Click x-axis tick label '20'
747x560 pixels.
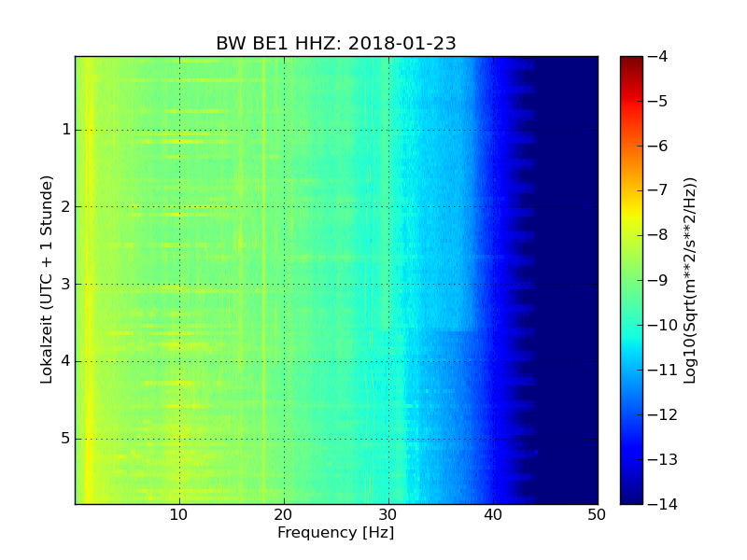pyautogui.click(x=284, y=515)
